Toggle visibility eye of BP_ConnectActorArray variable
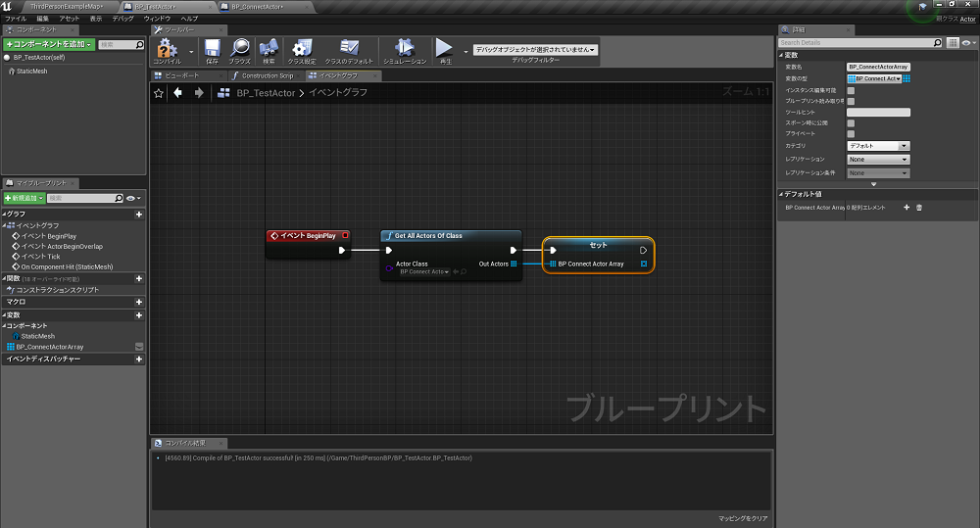The image size is (980, 528). tap(139, 347)
